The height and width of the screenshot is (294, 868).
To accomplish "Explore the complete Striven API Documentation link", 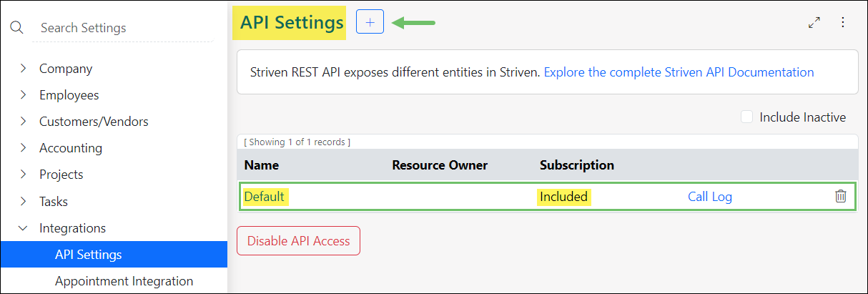I will pyautogui.click(x=679, y=72).
